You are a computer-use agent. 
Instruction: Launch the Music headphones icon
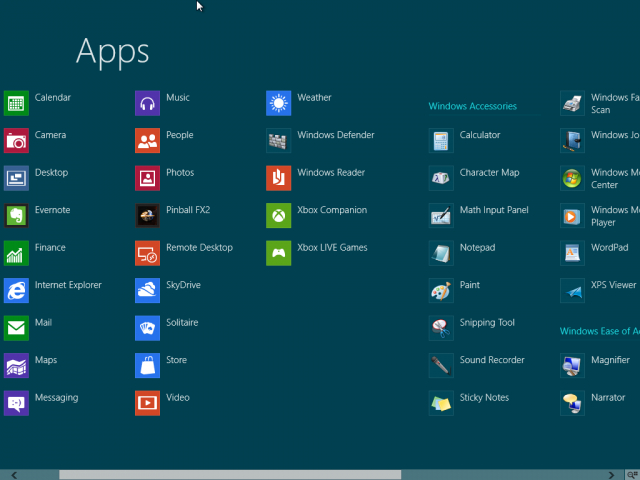click(147, 103)
